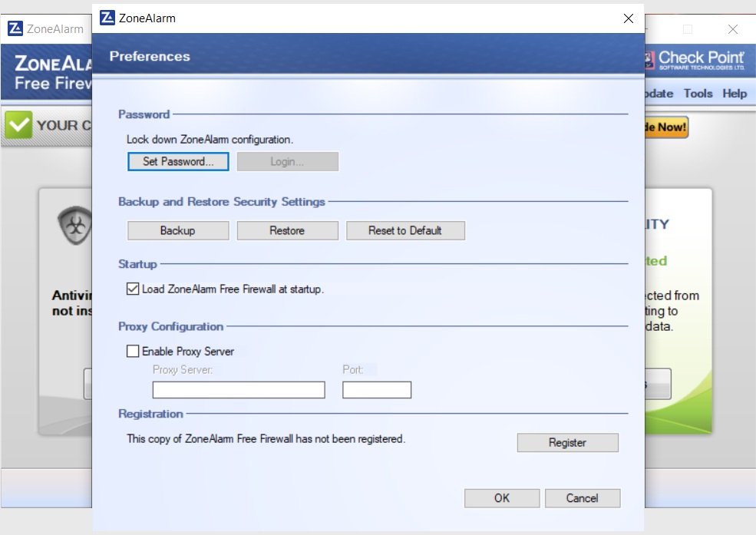Enable the Proxy Server checkbox
This screenshot has height=535, width=756.
(133, 351)
